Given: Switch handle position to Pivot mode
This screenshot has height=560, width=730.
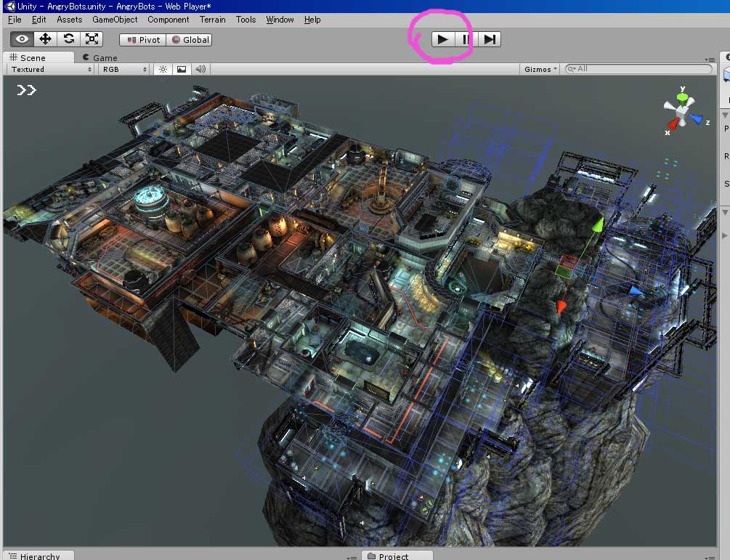Looking at the screenshot, I should (x=142, y=40).
